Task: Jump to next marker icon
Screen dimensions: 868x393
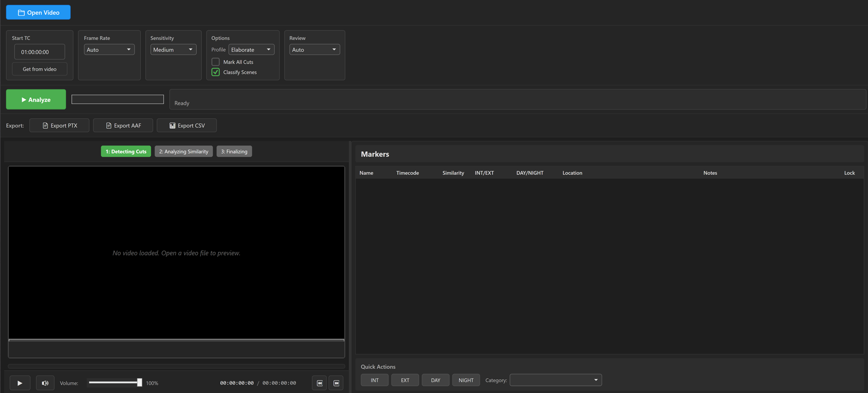Action: [x=336, y=383]
